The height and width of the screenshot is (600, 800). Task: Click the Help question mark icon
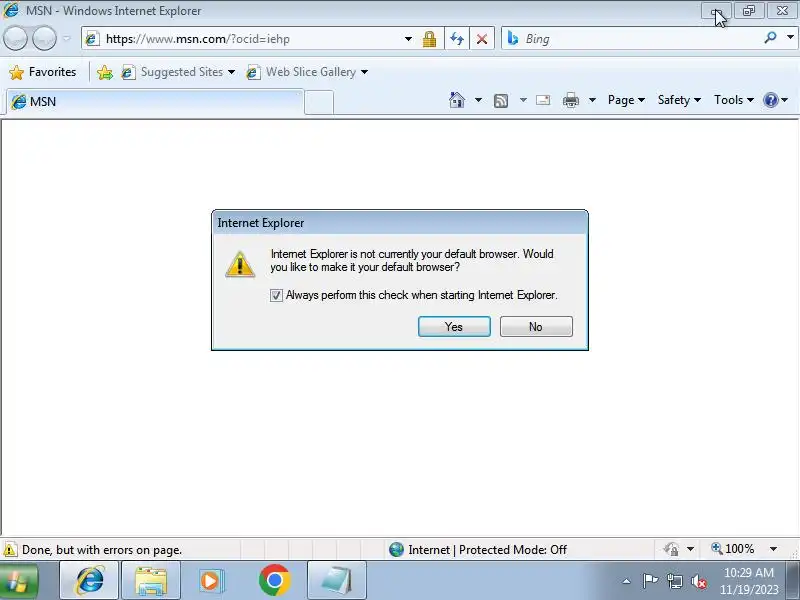tap(770, 100)
